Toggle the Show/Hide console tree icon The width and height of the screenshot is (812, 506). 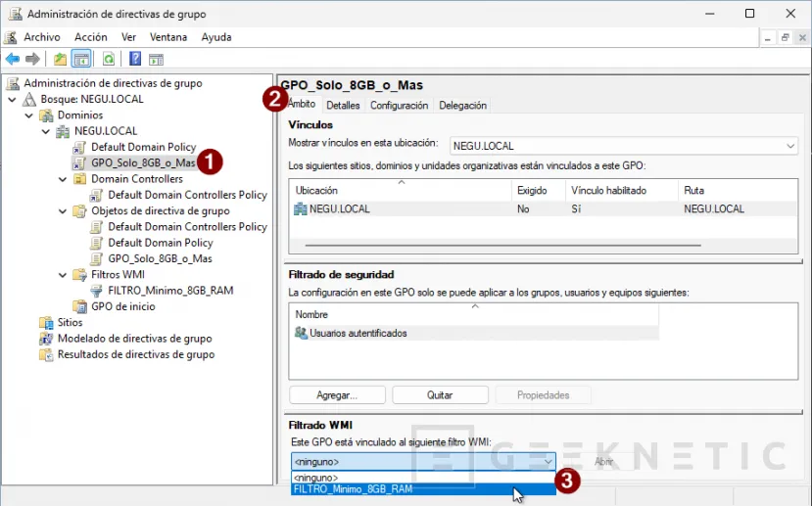81,59
